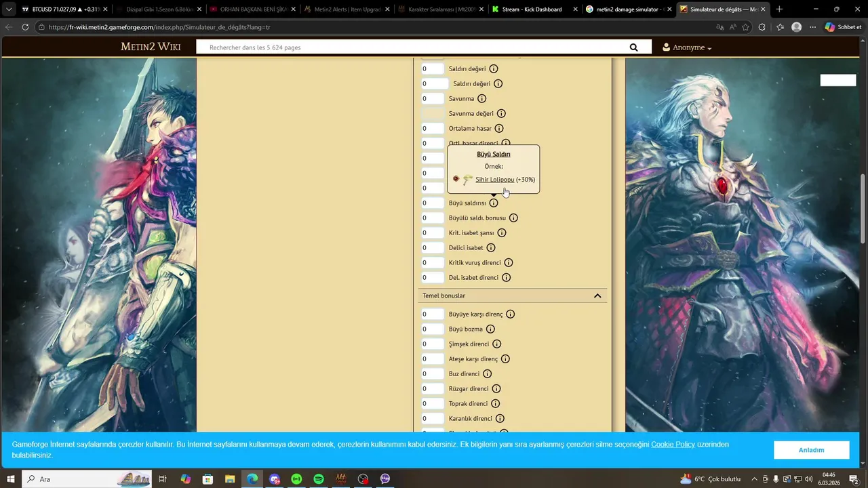Click the Metin2 Wiki logo
868x488 pixels.
tap(151, 47)
